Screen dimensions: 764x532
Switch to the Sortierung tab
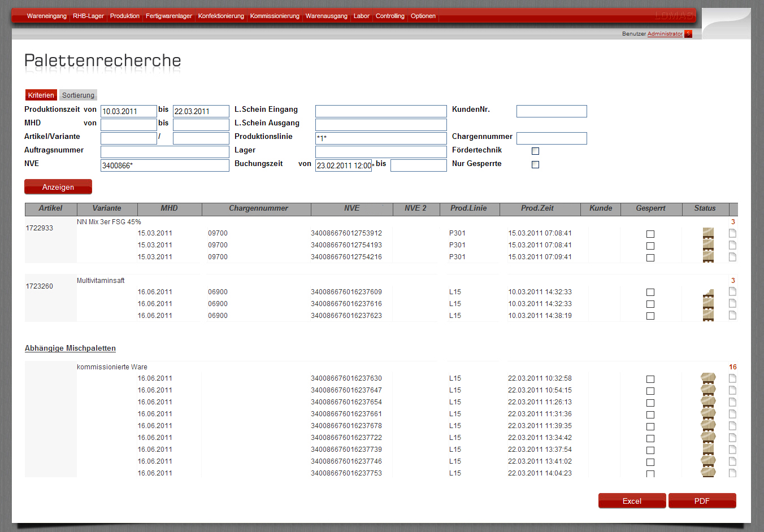78,95
